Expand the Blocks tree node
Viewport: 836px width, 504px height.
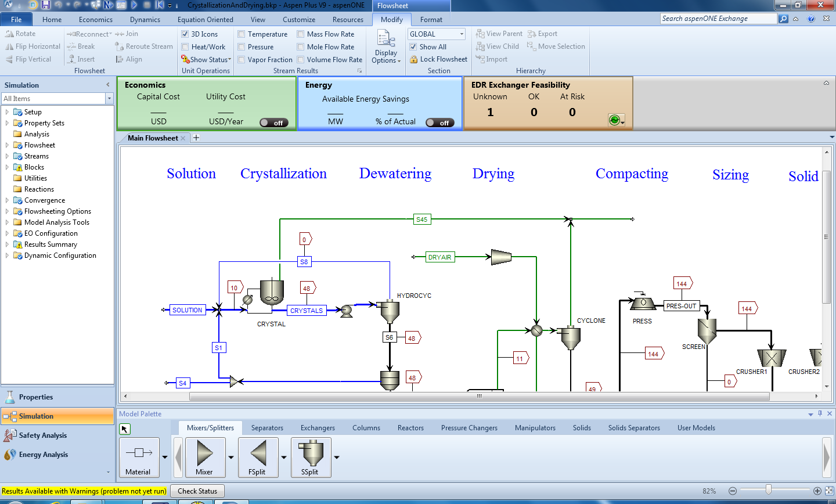tap(7, 167)
